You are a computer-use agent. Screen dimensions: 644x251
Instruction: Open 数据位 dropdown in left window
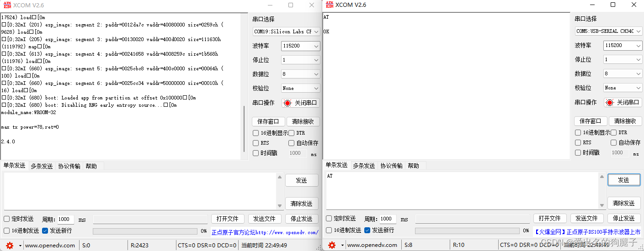tap(300, 74)
